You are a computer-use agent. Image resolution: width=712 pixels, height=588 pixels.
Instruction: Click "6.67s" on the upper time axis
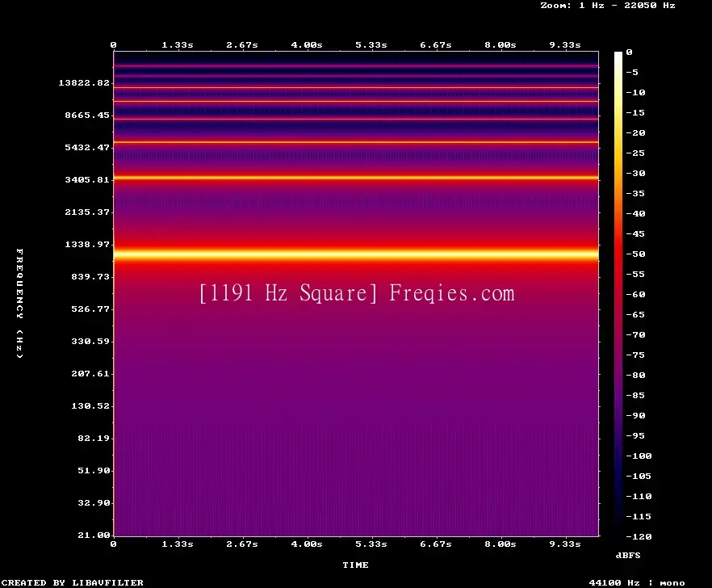coord(435,45)
